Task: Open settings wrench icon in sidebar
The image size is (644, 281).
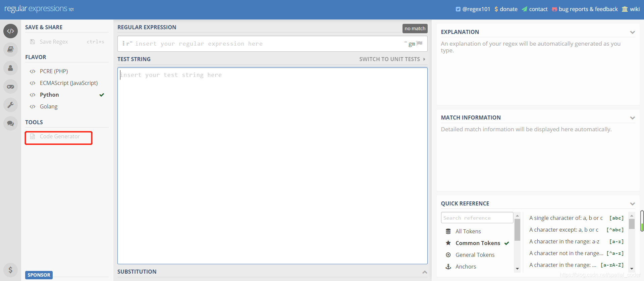Action: tap(10, 105)
